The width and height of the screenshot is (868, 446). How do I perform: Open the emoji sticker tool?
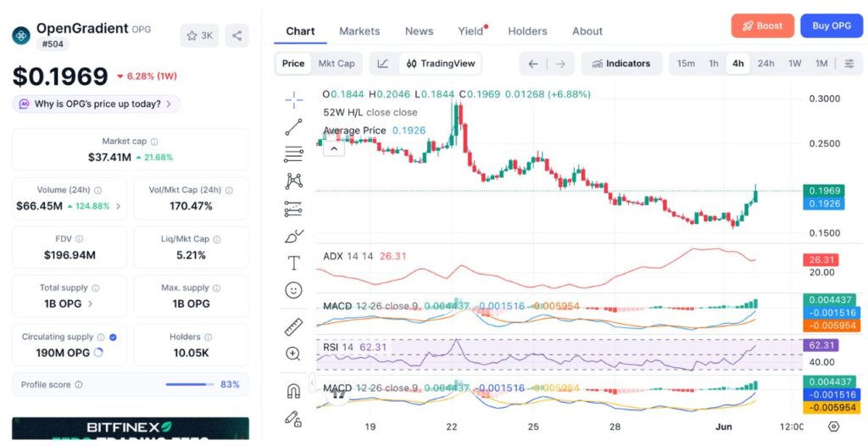[x=293, y=290]
